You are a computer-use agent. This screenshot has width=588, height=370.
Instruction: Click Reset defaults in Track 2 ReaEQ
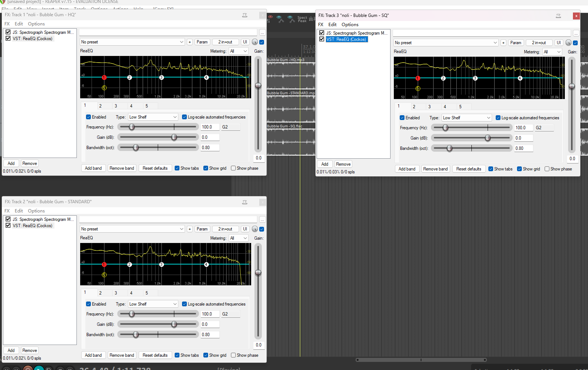tap(155, 355)
